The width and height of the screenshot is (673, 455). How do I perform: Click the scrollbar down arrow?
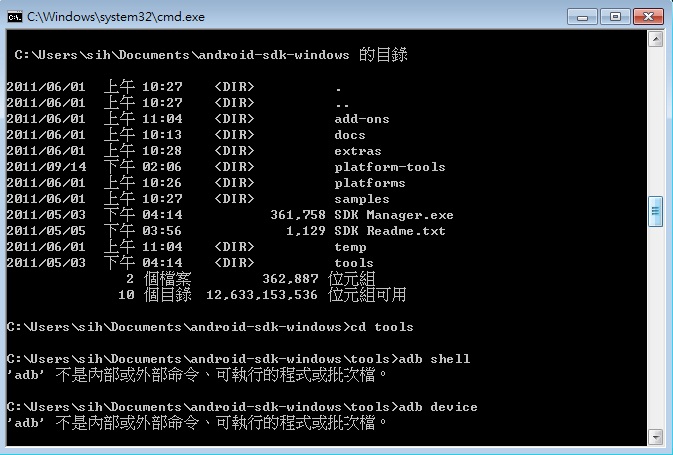pyautogui.click(x=655, y=437)
